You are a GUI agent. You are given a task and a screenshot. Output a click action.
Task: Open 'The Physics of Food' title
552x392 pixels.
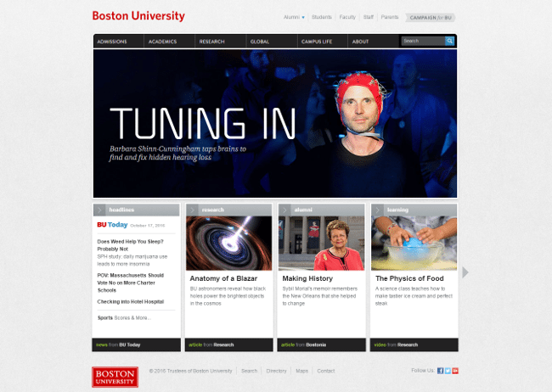pos(409,278)
